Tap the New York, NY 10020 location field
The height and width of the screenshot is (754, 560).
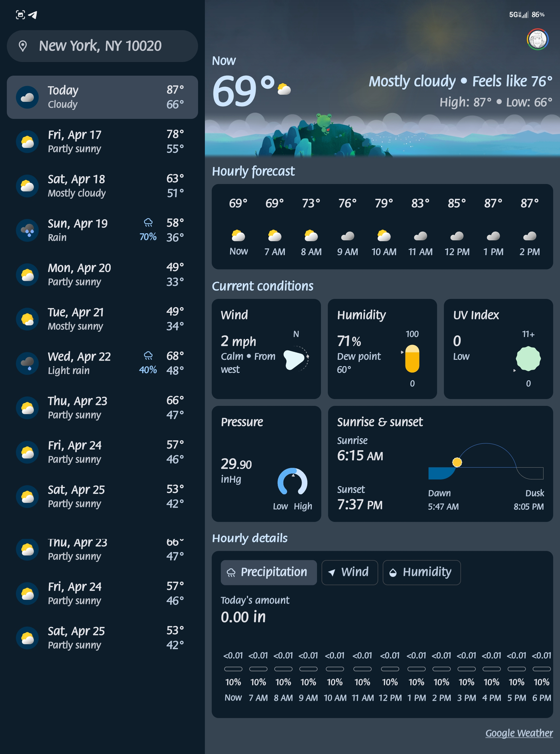(x=102, y=46)
